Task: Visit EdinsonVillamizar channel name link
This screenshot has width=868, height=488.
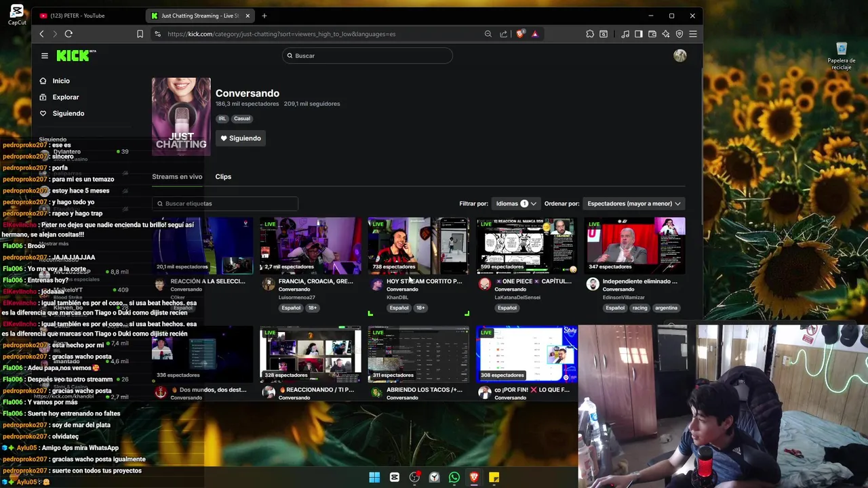Action: click(624, 298)
